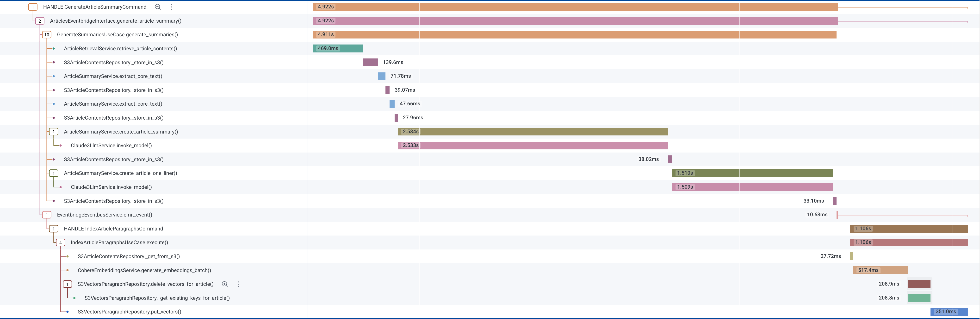Collapse the GenerateArticleSummaryCommand root node box

pos(33,7)
